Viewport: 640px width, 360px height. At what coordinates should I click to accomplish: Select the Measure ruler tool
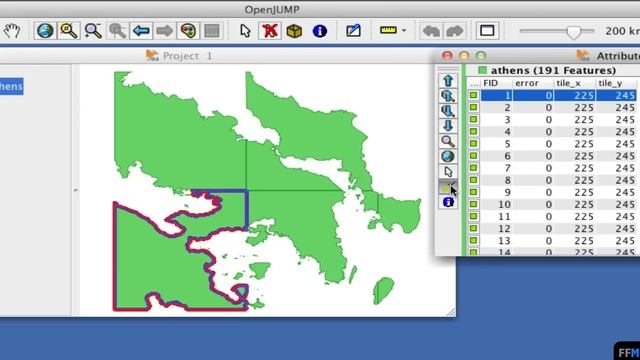pyautogui.click(x=388, y=30)
